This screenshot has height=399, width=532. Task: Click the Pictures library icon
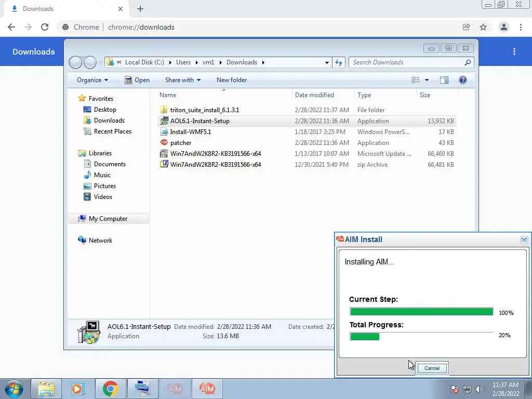pyautogui.click(x=87, y=186)
